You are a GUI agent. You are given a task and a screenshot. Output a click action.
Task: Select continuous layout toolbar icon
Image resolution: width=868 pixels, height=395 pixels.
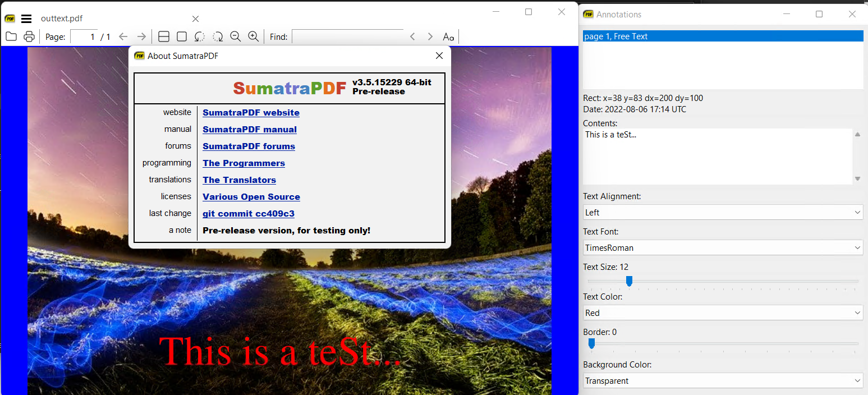click(x=164, y=36)
